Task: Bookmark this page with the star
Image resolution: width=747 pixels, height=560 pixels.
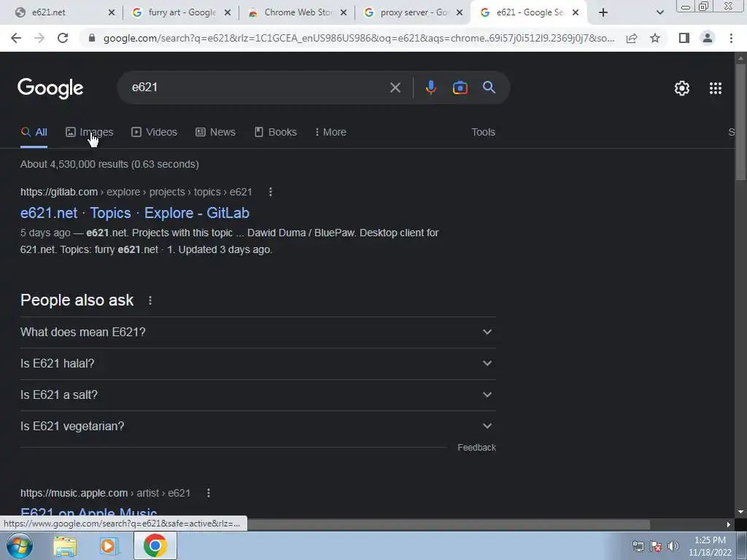Action: coord(655,38)
